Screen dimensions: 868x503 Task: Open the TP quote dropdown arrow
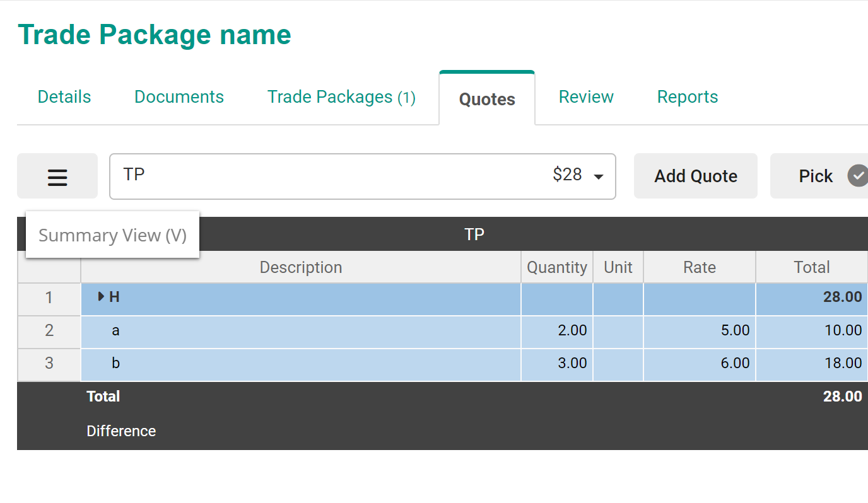tap(598, 176)
